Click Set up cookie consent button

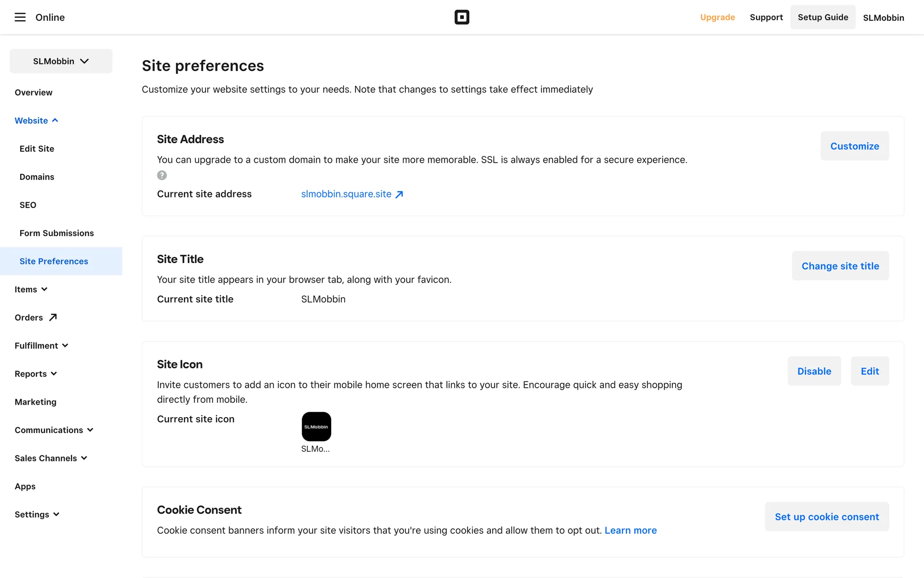point(826,517)
